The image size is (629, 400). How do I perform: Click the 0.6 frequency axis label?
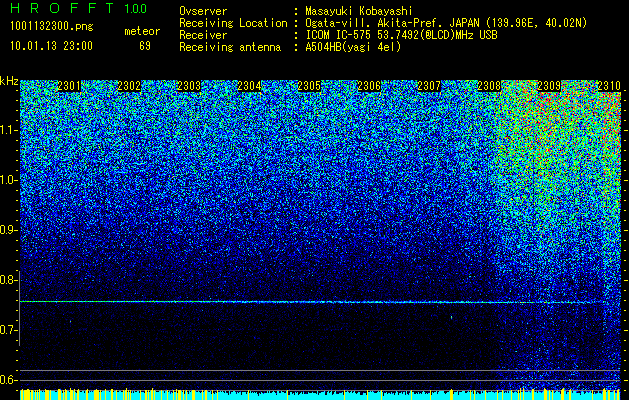(x=8, y=380)
